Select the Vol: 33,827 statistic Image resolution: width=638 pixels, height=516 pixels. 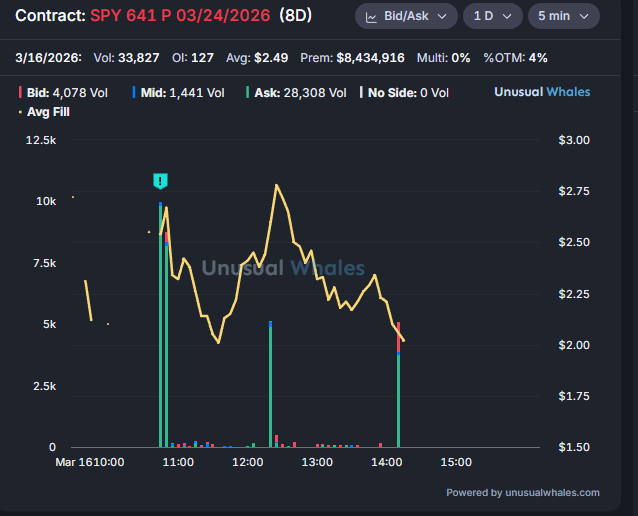tap(127, 58)
